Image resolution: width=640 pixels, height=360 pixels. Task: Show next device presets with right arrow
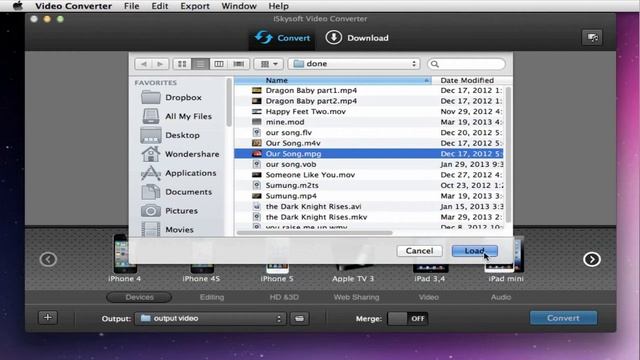click(x=592, y=259)
